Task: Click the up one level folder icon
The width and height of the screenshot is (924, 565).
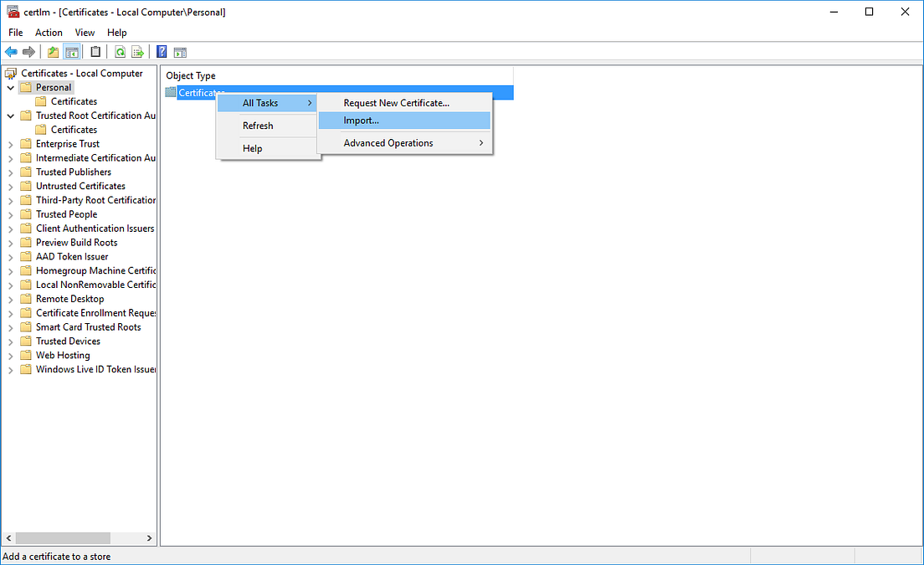Action: 52,51
